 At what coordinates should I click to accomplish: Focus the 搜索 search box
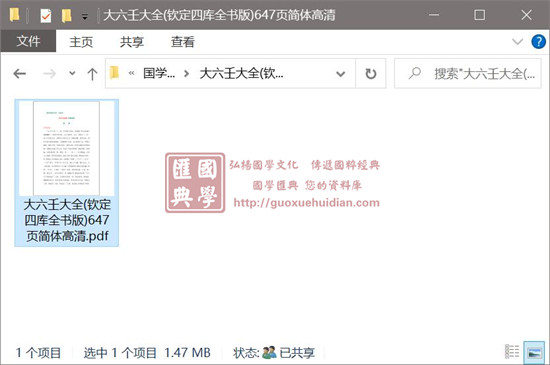pos(468,74)
